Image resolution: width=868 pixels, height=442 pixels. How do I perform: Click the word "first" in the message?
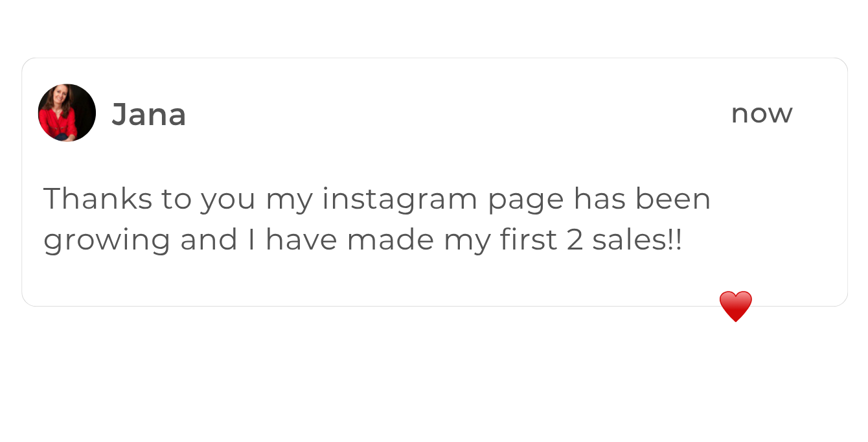(528, 240)
